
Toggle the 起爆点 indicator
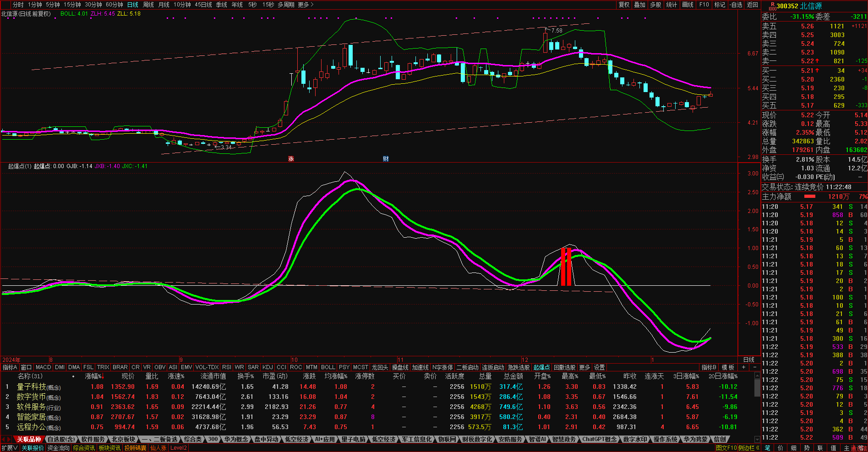coord(541,367)
